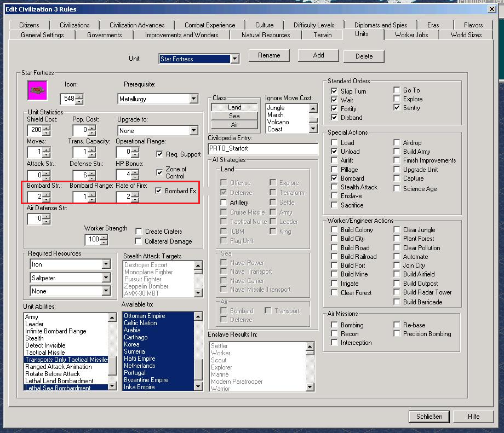Click the Unit Abilities scrollbar down arrow

pyautogui.click(x=112, y=385)
